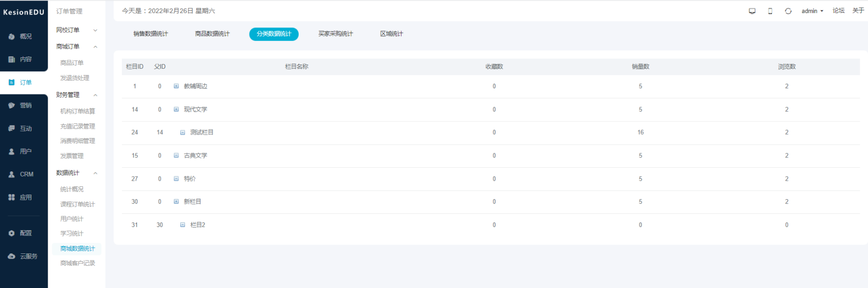Click the 关于 about link

(x=858, y=11)
